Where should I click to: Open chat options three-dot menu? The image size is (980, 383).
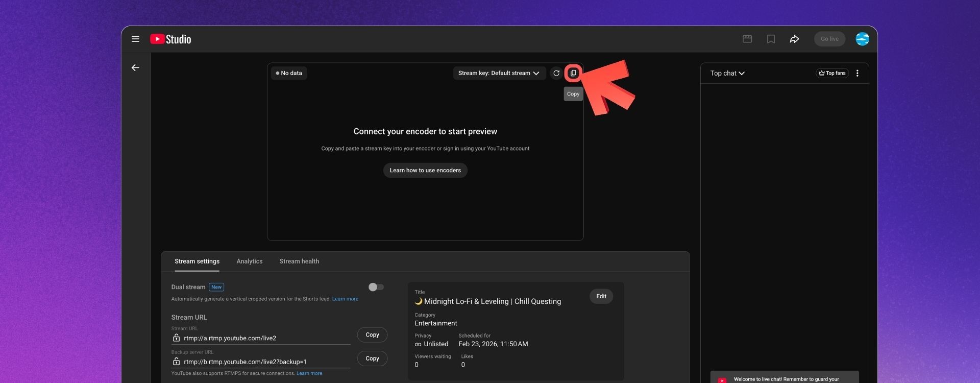pos(857,73)
